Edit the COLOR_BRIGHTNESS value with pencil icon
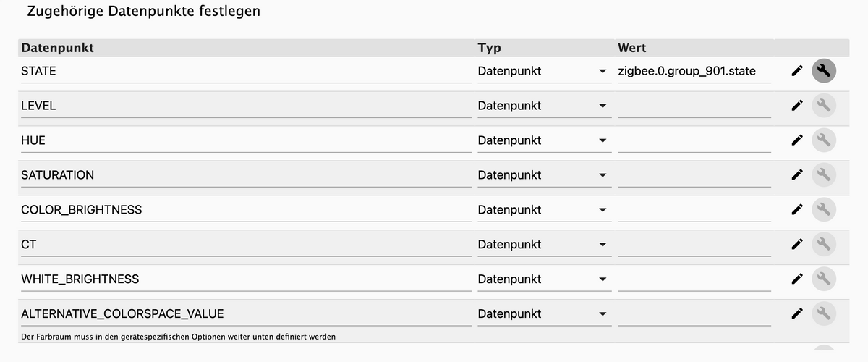Image resolution: width=868 pixels, height=362 pixels. tap(797, 210)
